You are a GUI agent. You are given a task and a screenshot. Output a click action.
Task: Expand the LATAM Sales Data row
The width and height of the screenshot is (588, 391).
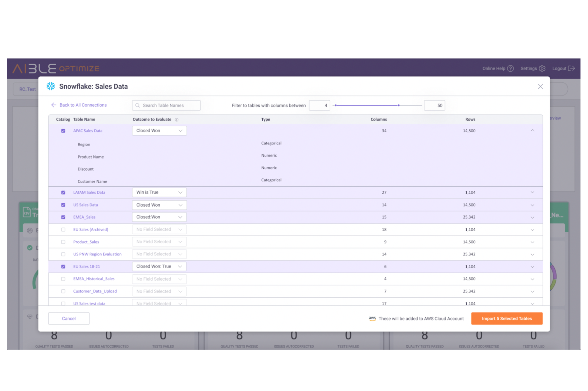point(532,192)
